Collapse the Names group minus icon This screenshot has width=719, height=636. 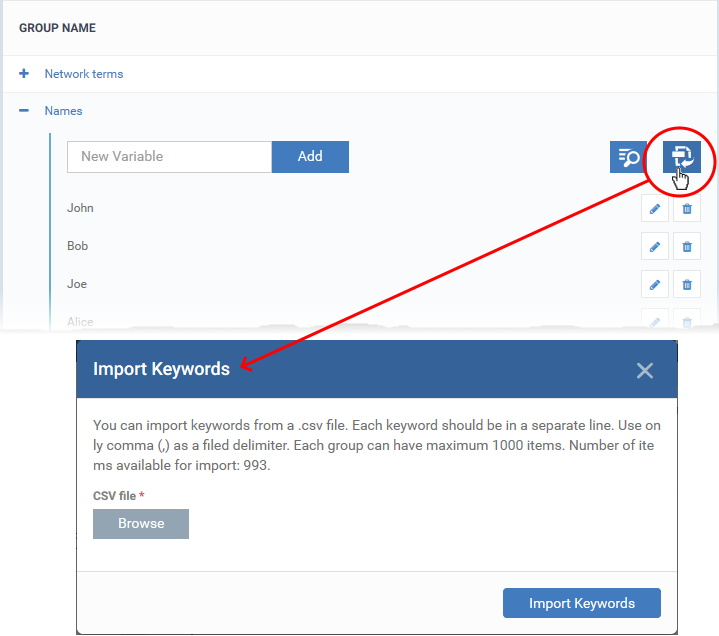[24, 111]
